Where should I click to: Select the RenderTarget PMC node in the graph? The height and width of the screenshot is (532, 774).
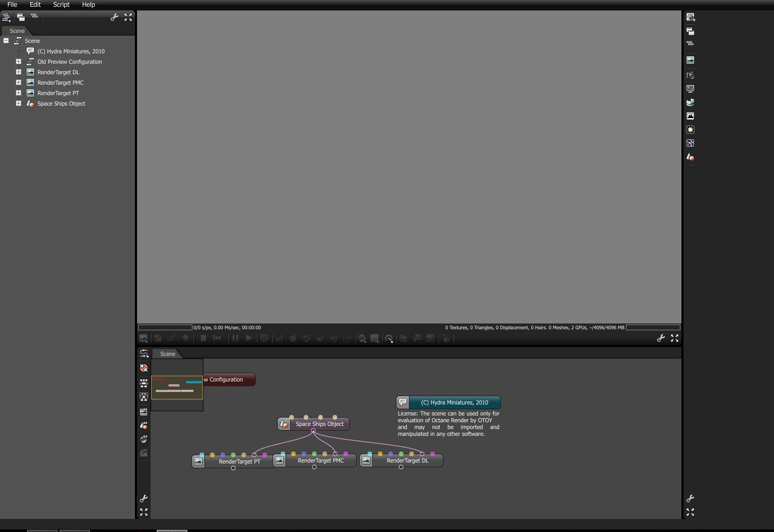(x=314, y=460)
